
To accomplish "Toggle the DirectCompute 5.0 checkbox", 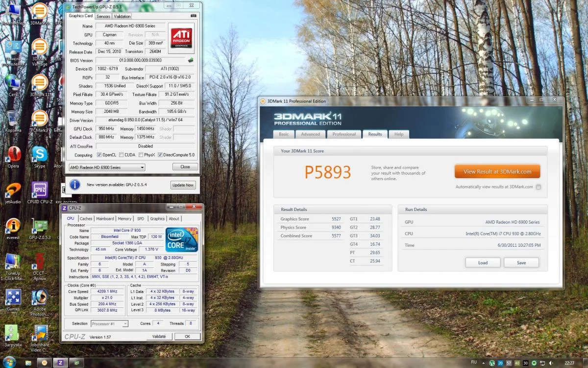I will pos(160,155).
